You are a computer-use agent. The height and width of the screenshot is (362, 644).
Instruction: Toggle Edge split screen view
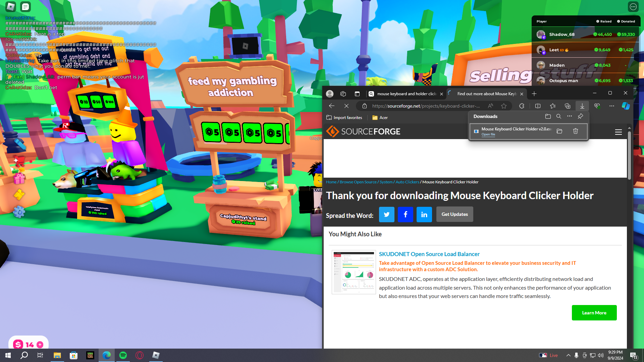(538, 106)
